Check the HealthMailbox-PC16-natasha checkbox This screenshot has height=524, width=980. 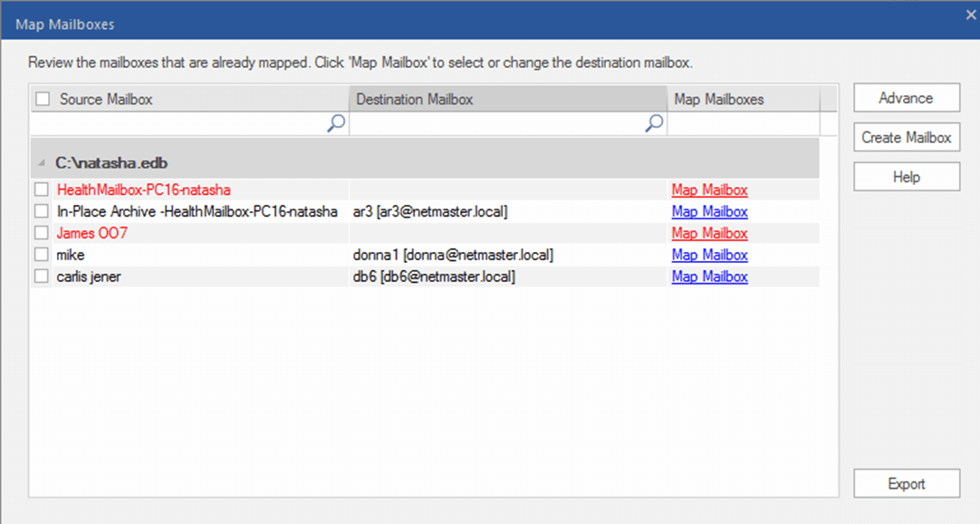(x=42, y=190)
